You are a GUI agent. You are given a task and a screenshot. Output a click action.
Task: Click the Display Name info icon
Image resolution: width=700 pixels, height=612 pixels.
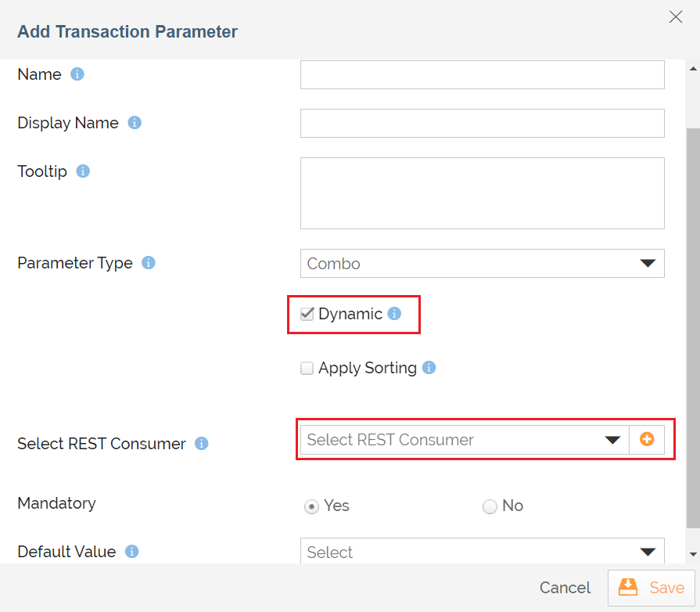(135, 122)
